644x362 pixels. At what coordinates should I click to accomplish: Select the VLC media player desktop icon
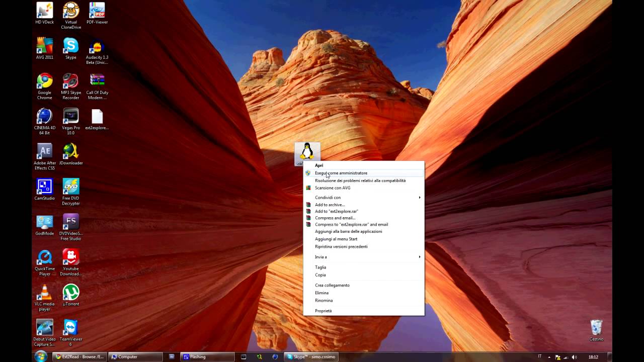coord(44,297)
